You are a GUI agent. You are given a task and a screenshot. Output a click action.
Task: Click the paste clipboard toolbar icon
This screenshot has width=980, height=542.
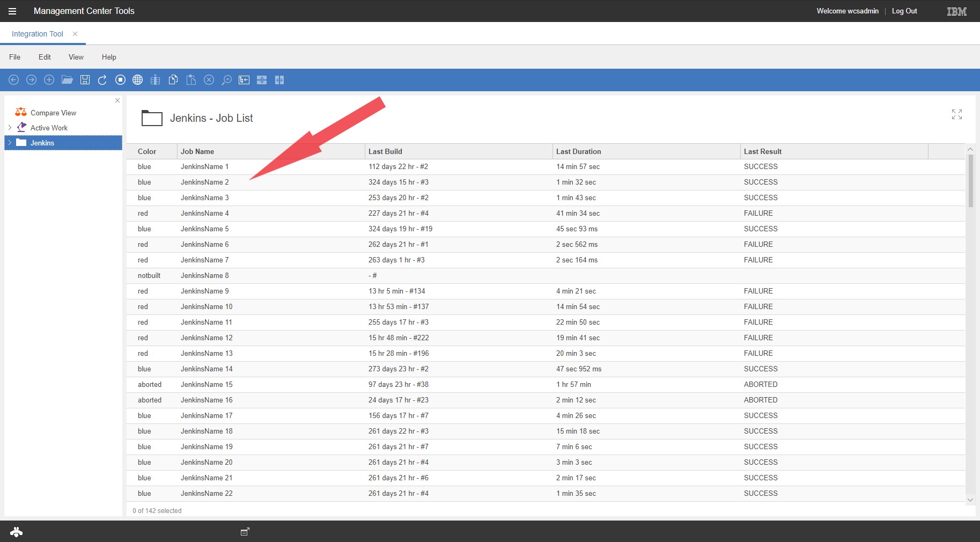pyautogui.click(x=191, y=80)
